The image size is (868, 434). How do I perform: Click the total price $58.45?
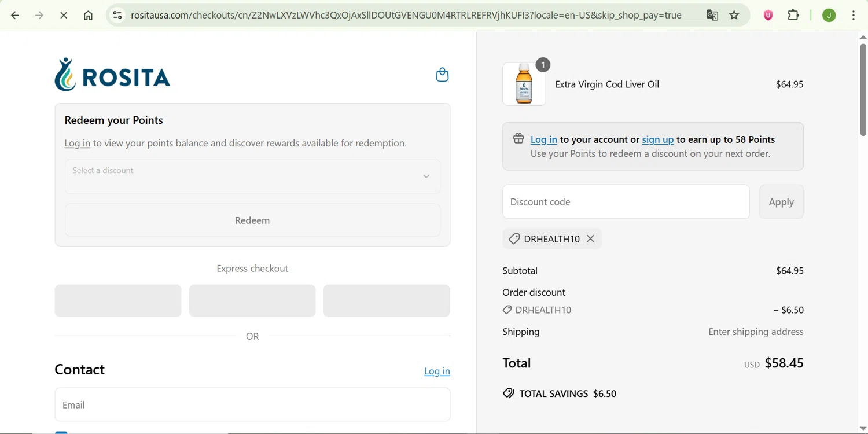point(784,363)
